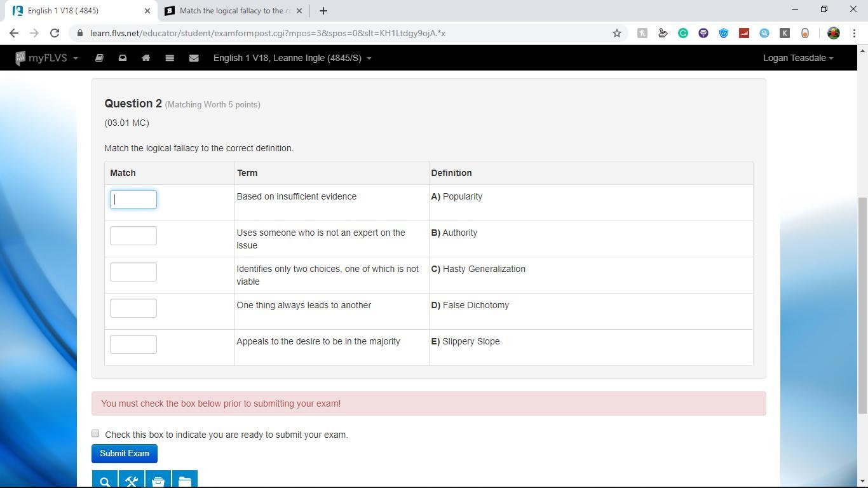Click match box for One thing always leads

[133, 308]
